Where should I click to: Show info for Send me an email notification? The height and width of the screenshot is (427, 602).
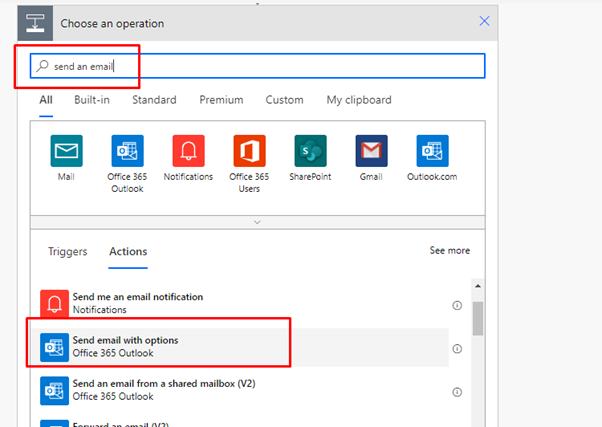click(x=457, y=306)
